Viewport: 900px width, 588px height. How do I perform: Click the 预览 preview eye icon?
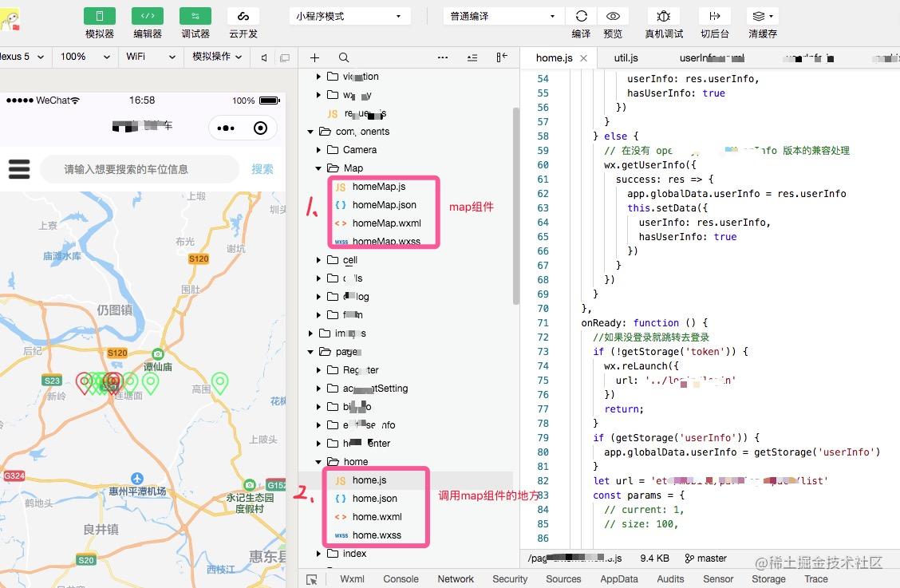click(613, 16)
